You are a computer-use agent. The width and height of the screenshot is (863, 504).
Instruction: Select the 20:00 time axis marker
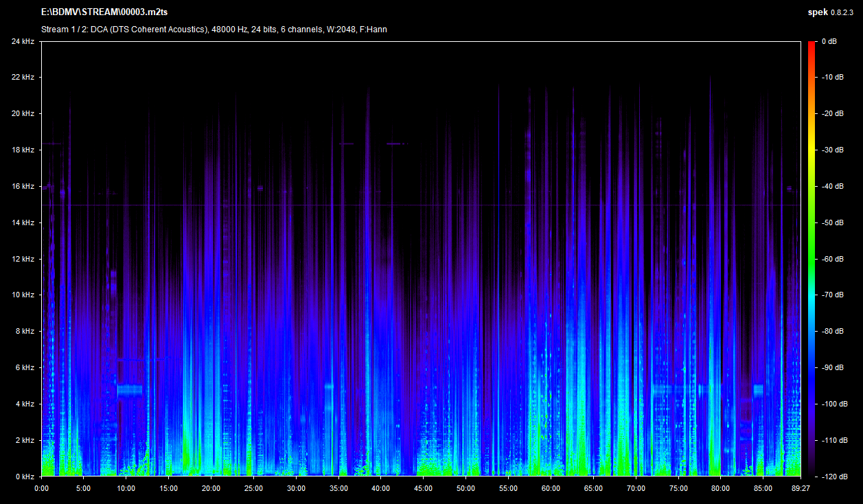[211, 488]
